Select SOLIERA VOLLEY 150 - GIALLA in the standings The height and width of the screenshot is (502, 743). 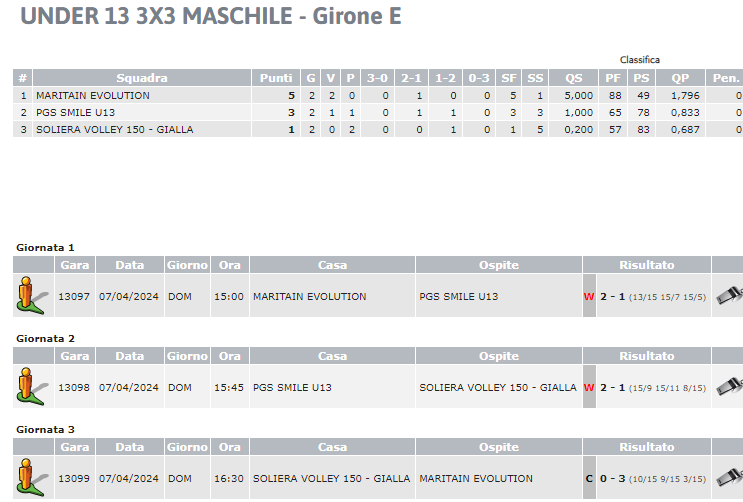[115, 129]
